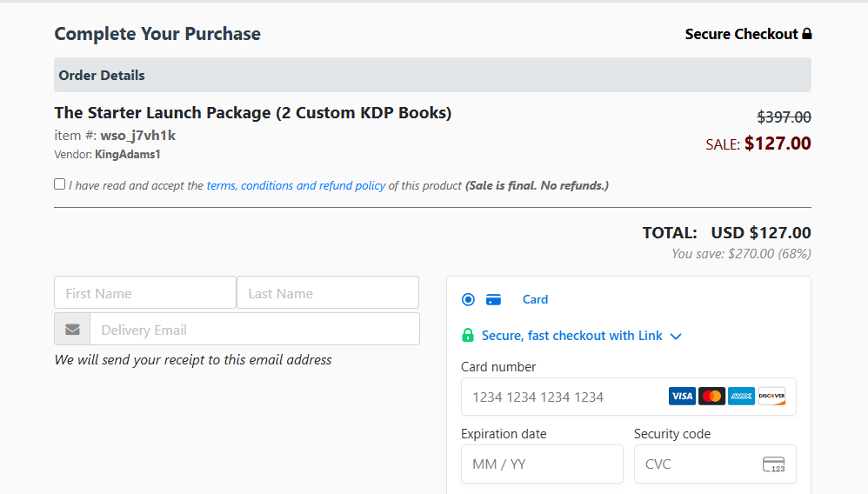Click the Visa logo icon
This screenshot has height=494, width=868.
click(x=682, y=397)
